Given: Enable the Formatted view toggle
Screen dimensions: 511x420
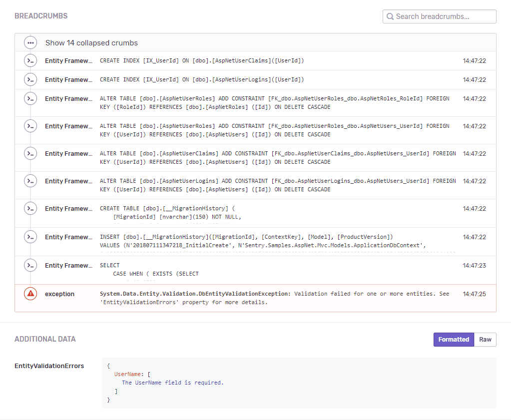Looking at the screenshot, I should pyautogui.click(x=453, y=339).
